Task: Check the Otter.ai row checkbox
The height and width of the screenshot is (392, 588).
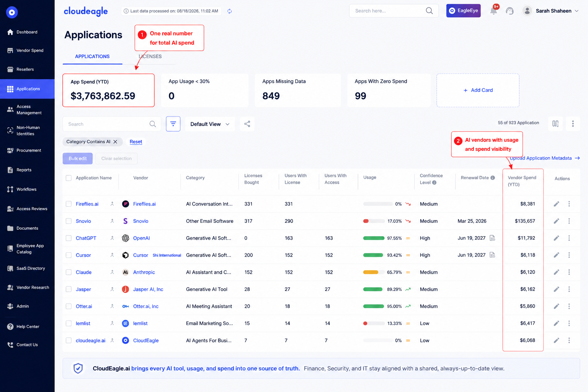Action: (x=69, y=306)
